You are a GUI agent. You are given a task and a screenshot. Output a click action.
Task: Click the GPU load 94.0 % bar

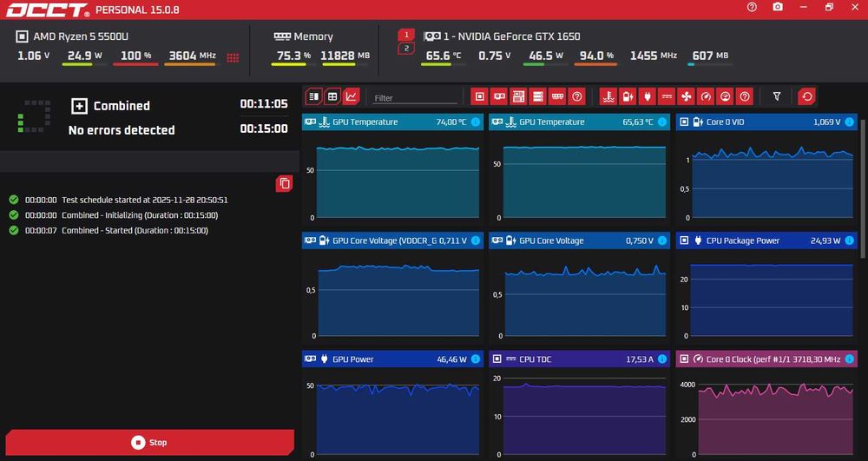click(595, 65)
